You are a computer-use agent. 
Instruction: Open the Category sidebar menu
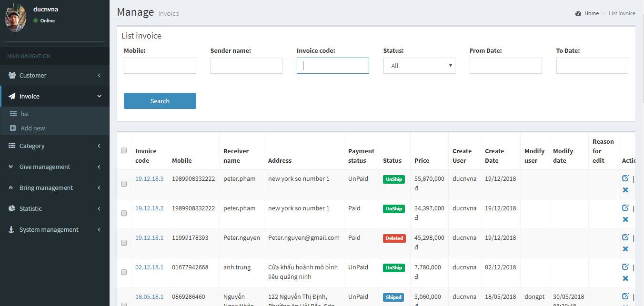32,146
